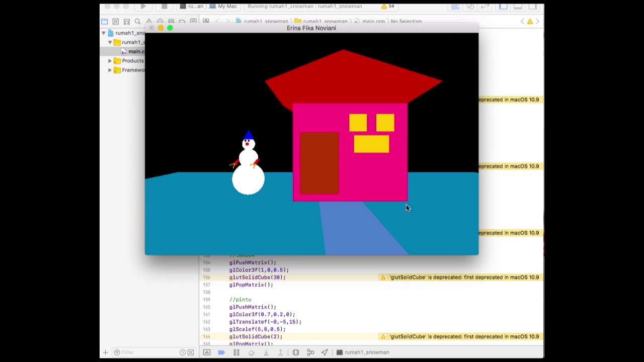
Task: Click code line glTranslatef(-8,-5,15);
Action: (x=265, y=322)
